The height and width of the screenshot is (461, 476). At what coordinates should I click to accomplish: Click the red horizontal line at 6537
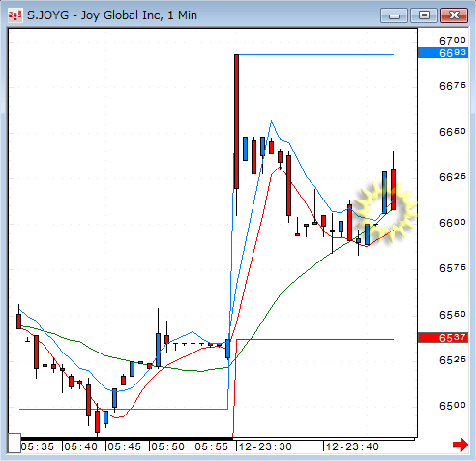314,339
